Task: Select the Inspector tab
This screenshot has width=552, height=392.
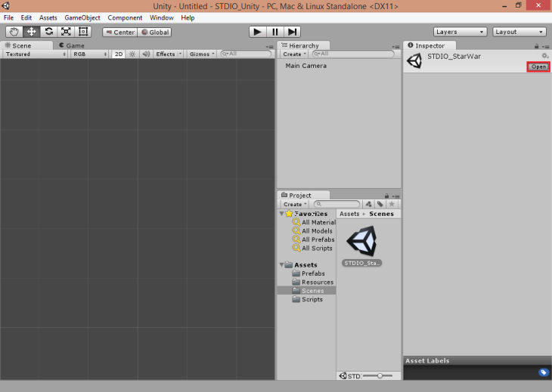Action: pyautogui.click(x=430, y=46)
